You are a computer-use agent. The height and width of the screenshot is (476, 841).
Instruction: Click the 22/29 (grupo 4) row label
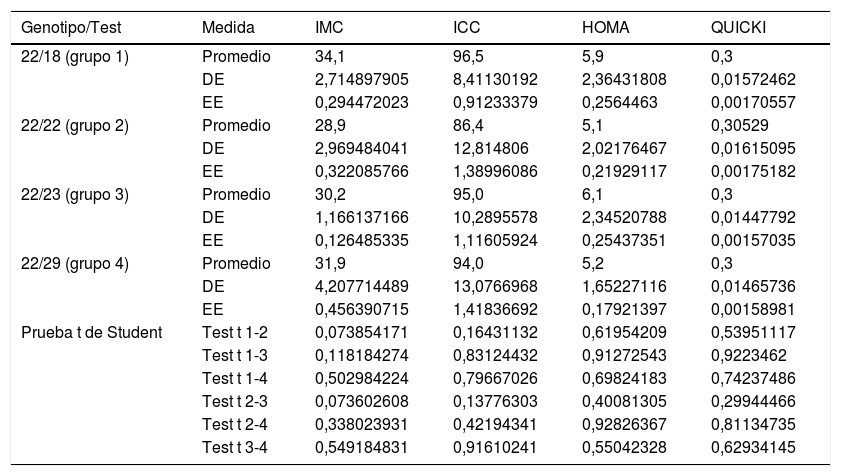(75, 264)
